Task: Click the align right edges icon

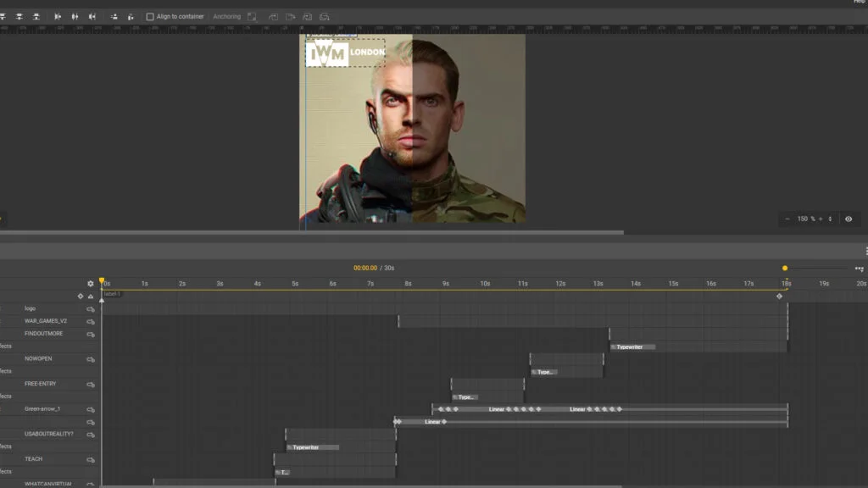Action: (x=92, y=17)
